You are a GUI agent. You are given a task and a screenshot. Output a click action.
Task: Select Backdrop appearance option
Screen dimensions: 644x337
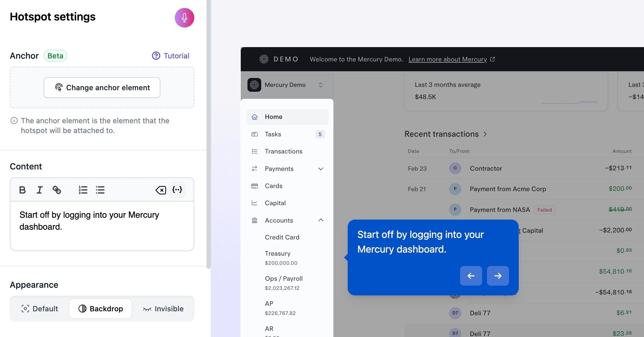click(x=101, y=309)
